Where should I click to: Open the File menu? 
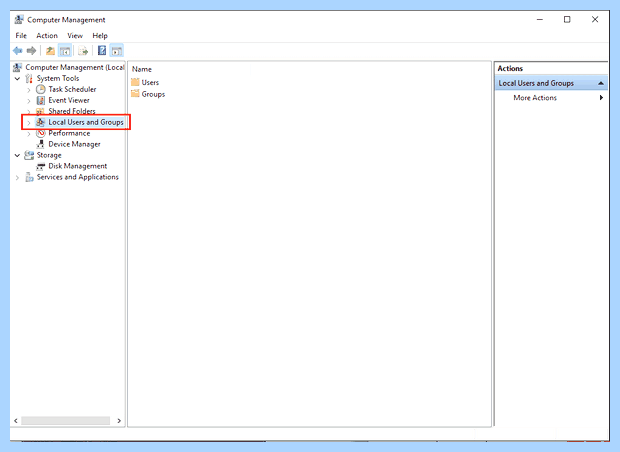pos(21,36)
